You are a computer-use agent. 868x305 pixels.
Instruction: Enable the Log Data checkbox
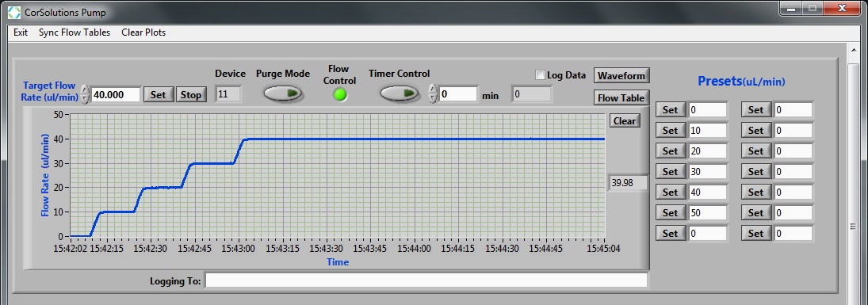[541, 75]
